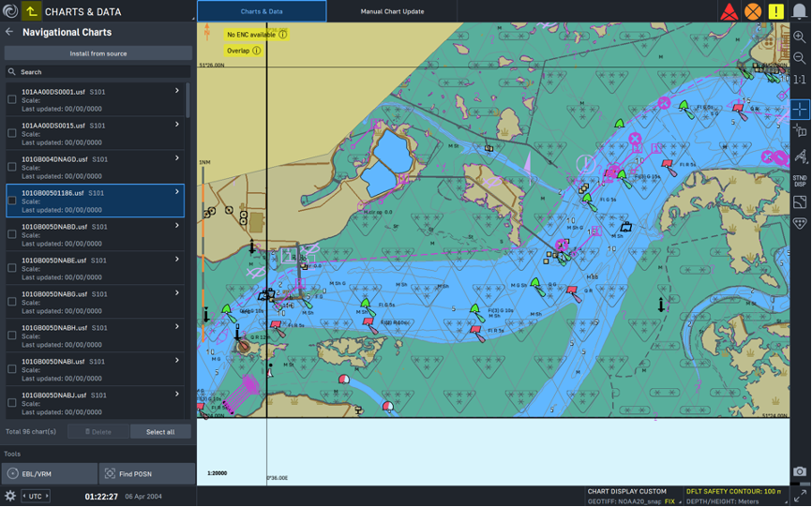This screenshot has height=507, width=812.
Task: Click the Delete button
Action: coord(98,431)
